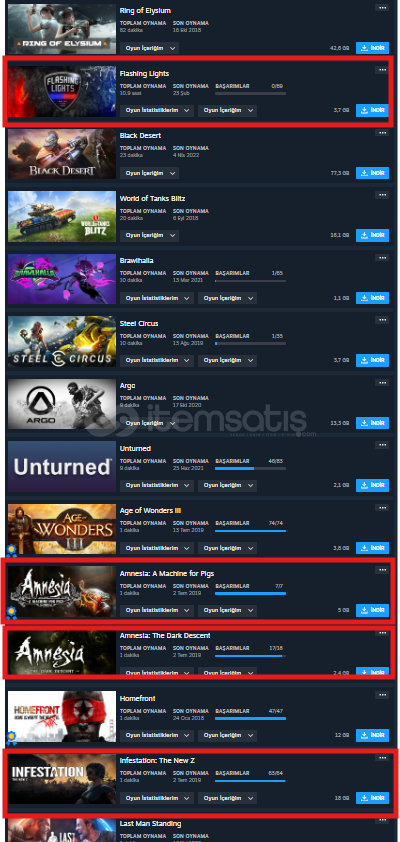This screenshot has width=400, height=842.
Task: Expand Oyun İstatistiklerim dropdown for Flashing Lights
Action: [x=157, y=110]
